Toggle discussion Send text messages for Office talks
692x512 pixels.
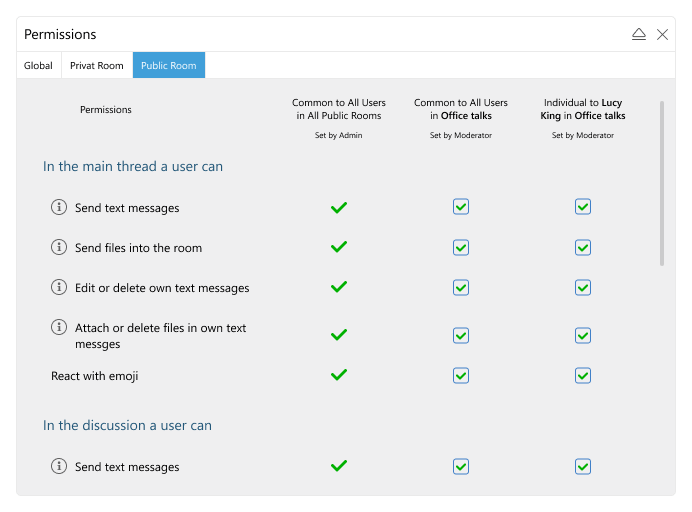pyautogui.click(x=461, y=467)
